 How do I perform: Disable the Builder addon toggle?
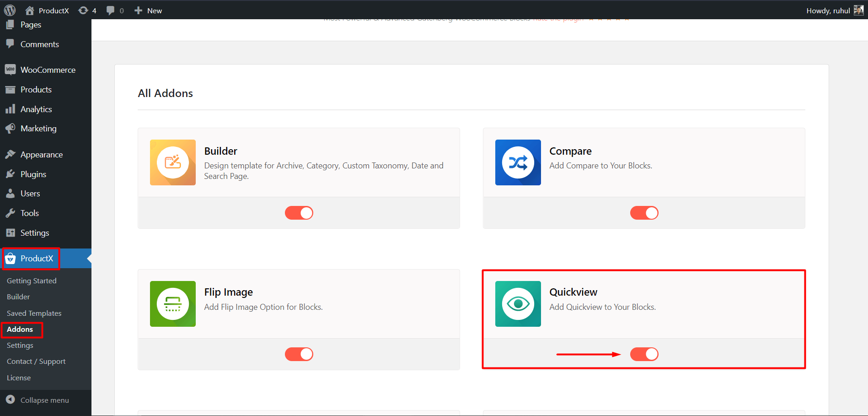point(299,213)
